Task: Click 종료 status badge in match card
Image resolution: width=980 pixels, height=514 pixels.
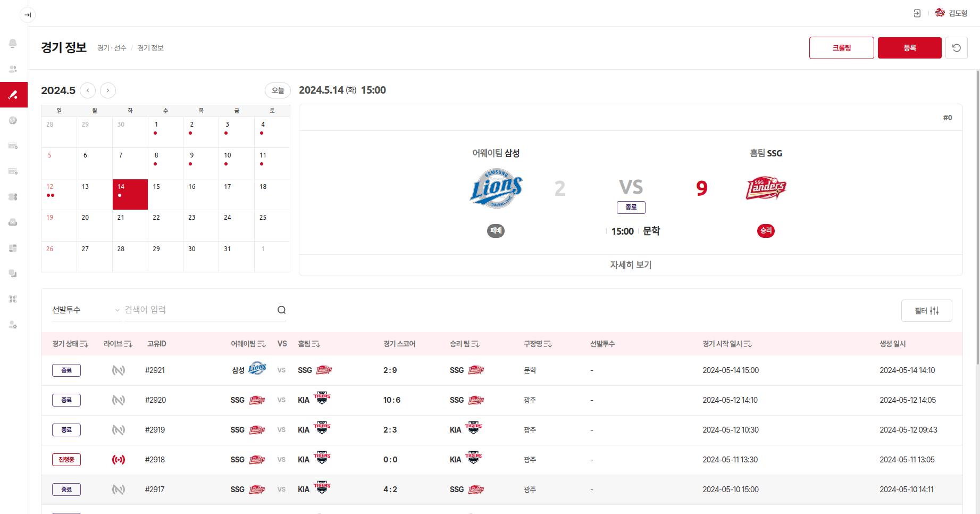Action: pyautogui.click(x=631, y=208)
